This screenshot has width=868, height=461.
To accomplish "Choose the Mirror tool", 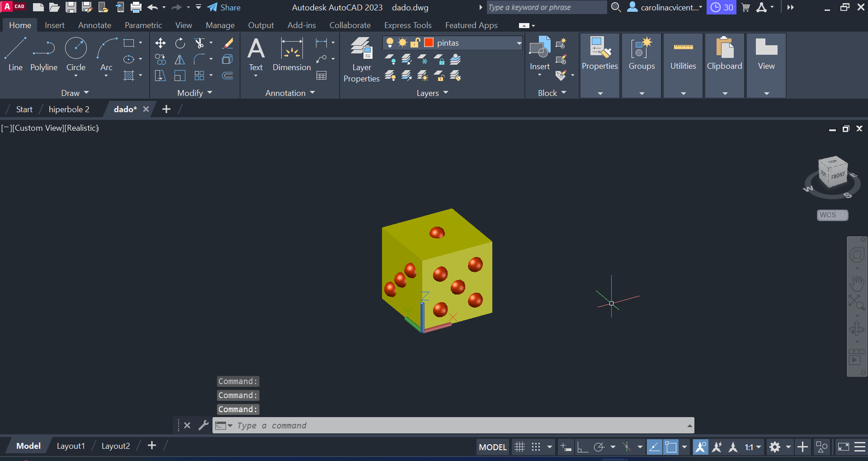I will [x=180, y=60].
